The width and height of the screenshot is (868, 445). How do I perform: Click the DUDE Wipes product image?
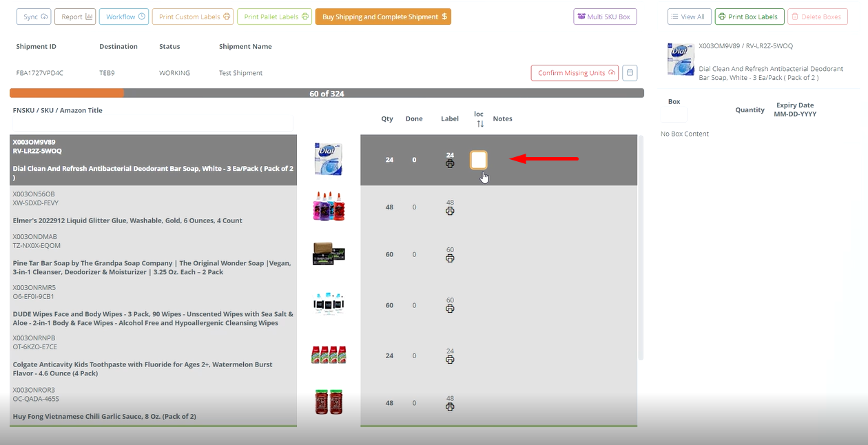click(329, 303)
